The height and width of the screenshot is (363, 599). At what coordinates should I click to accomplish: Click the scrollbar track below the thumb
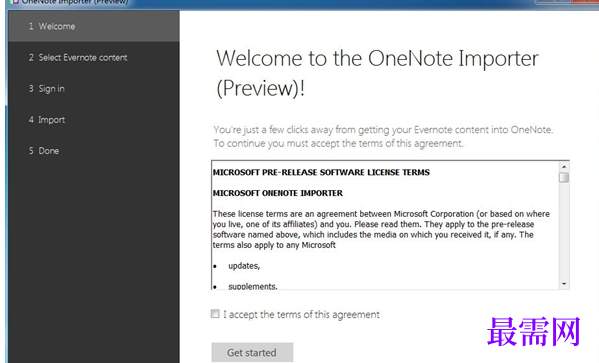(x=564, y=231)
